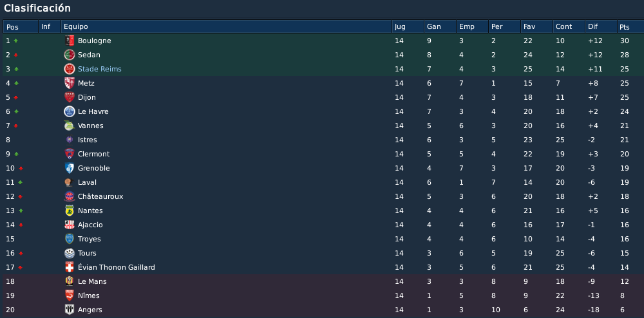Click the Le Havre team badge

[x=70, y=111]
